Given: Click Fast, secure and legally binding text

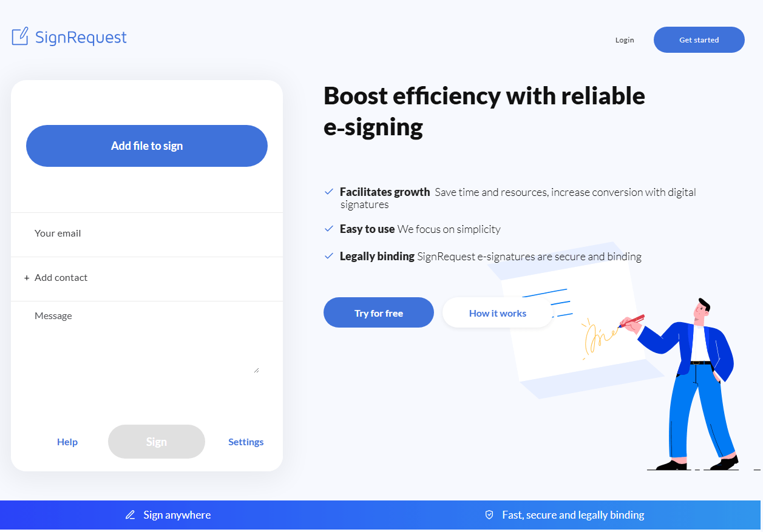Looking at the screenshot, I should [x=573, y=515].
